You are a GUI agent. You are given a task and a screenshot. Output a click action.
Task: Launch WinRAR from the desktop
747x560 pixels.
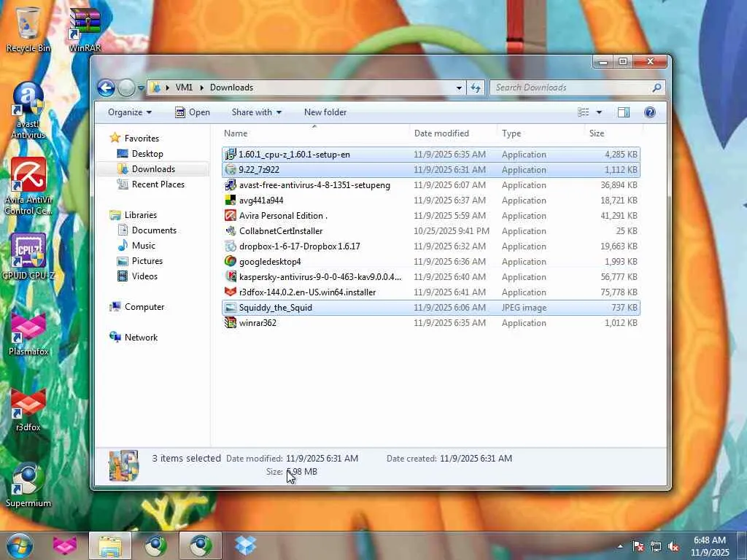85,28
